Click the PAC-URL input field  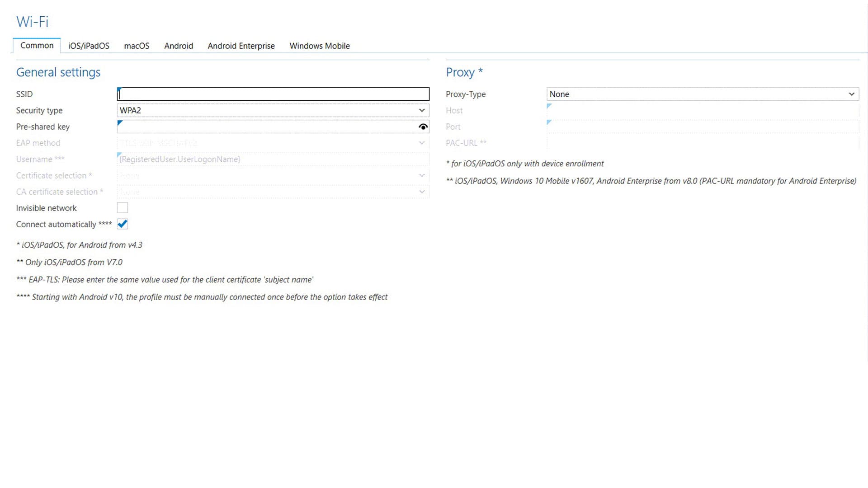click(703, 143)
